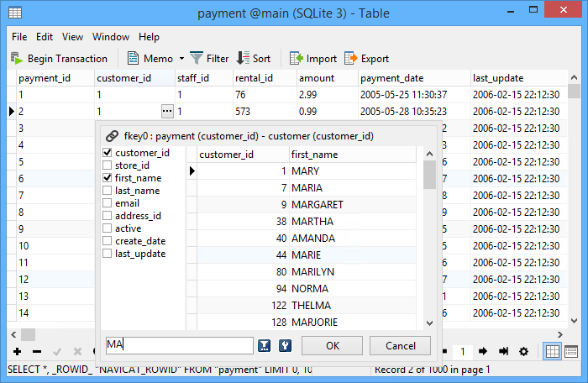The height and width of the screenshot is (383, 588).
Task: Click the delete record minus icon
Action: pyautogui.click(x=37, y=351)
